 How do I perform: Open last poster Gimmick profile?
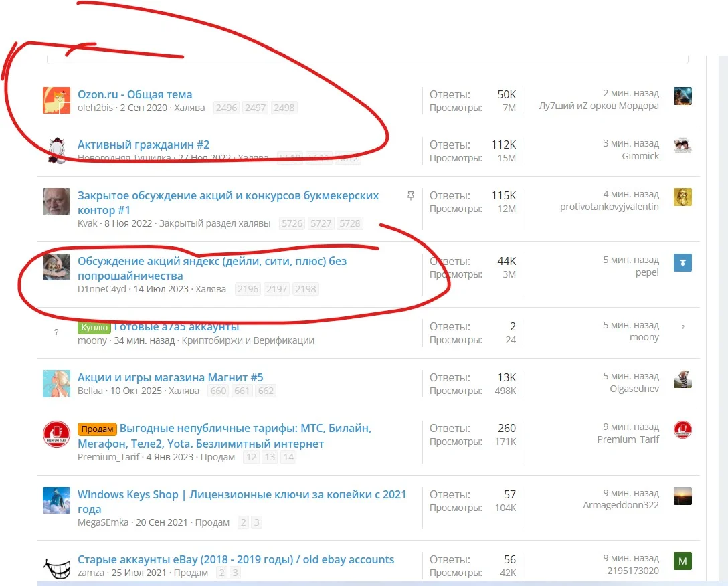tap(640, 156)
